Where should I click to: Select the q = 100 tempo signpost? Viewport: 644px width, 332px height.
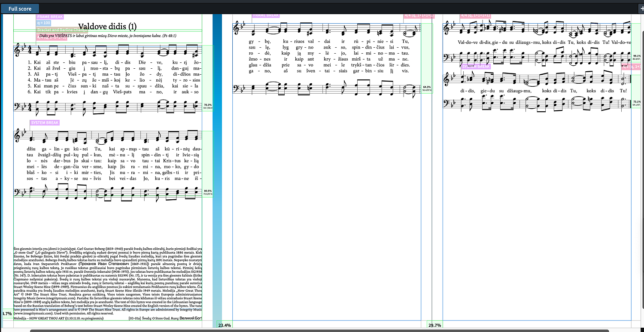point(44,23)
